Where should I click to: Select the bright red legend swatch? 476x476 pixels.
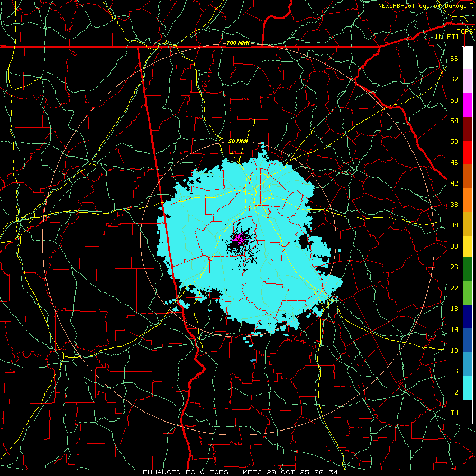coord(467,152)
